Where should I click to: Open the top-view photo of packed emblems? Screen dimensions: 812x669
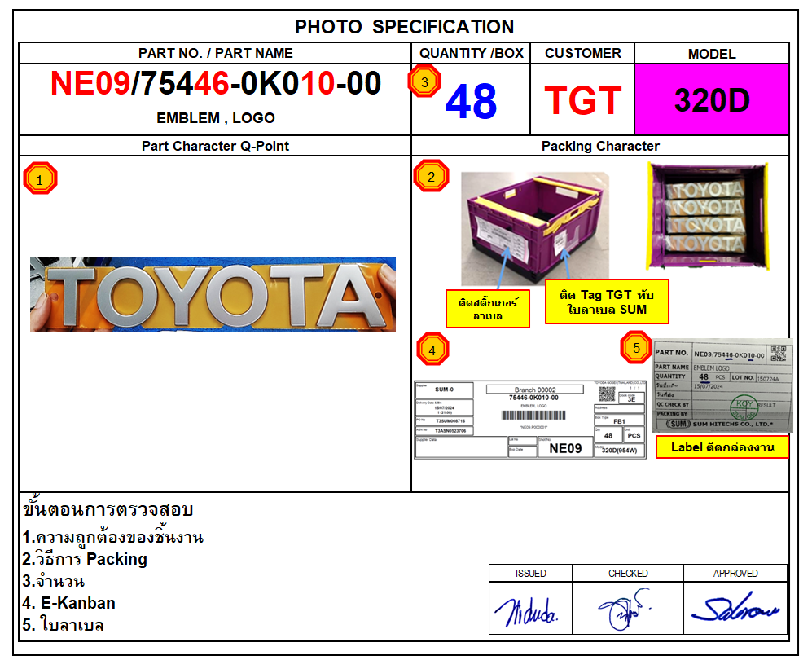coord(708,216)
